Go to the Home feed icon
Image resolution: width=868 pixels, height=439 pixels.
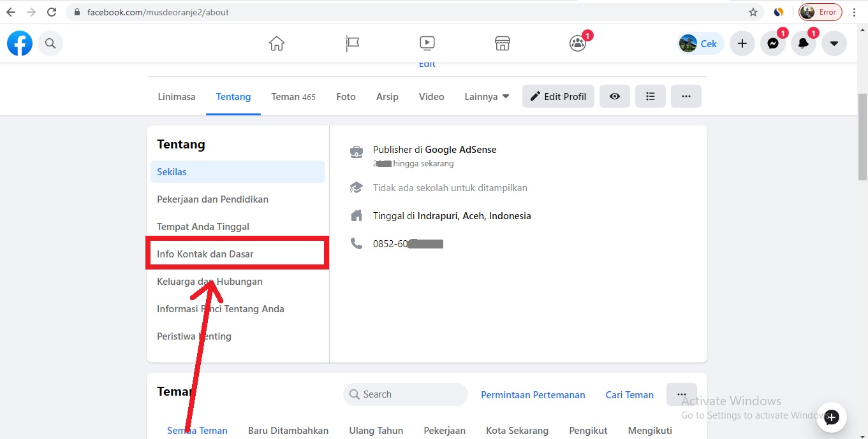coord(276,43)
